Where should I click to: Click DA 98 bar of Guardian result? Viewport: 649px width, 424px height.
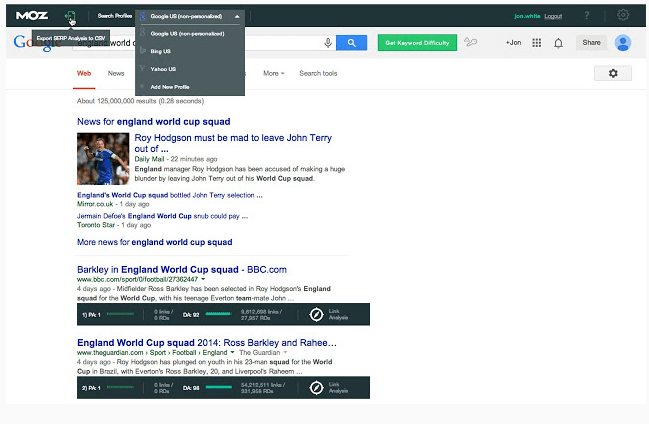[219, 387]
